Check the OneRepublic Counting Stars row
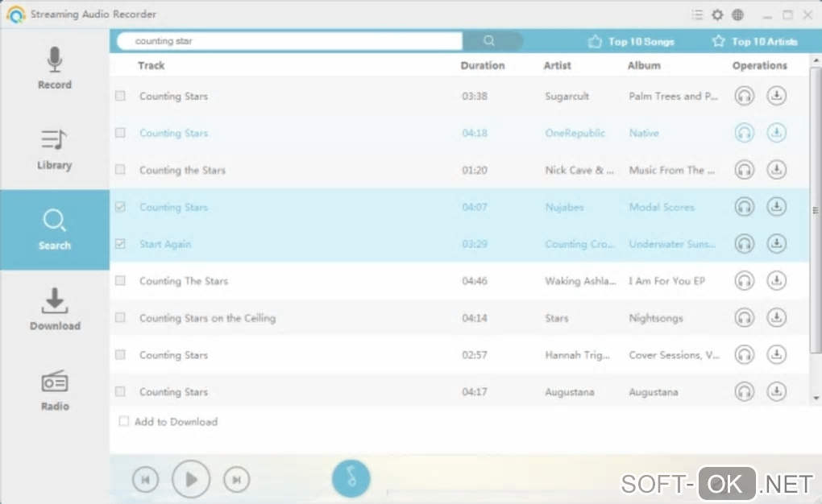This screenshot has height=504, width=822. [120, 133]
